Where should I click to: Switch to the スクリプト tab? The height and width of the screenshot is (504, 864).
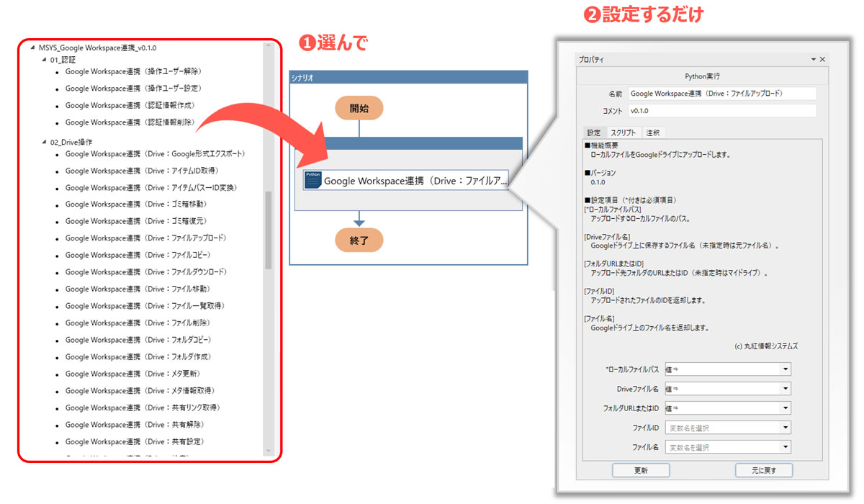pos(624,132)
